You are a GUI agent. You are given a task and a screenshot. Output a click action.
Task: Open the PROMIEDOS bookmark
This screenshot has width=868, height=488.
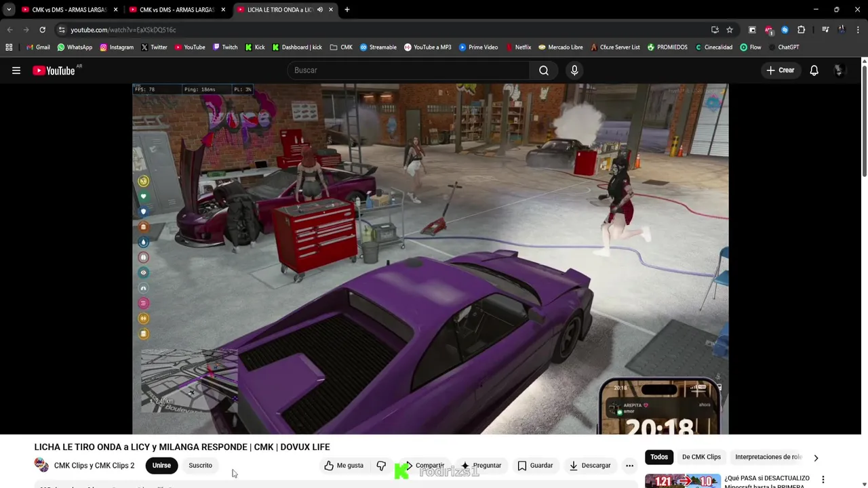[x=667, y=47]
